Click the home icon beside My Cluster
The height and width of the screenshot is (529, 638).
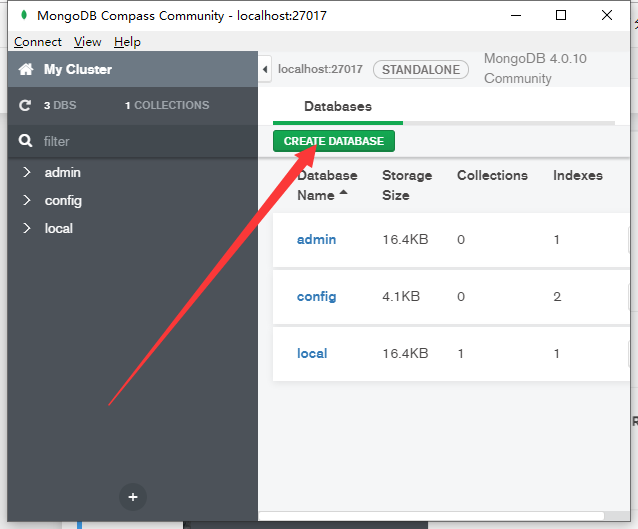pyautogui.click(x=26, y=69)
